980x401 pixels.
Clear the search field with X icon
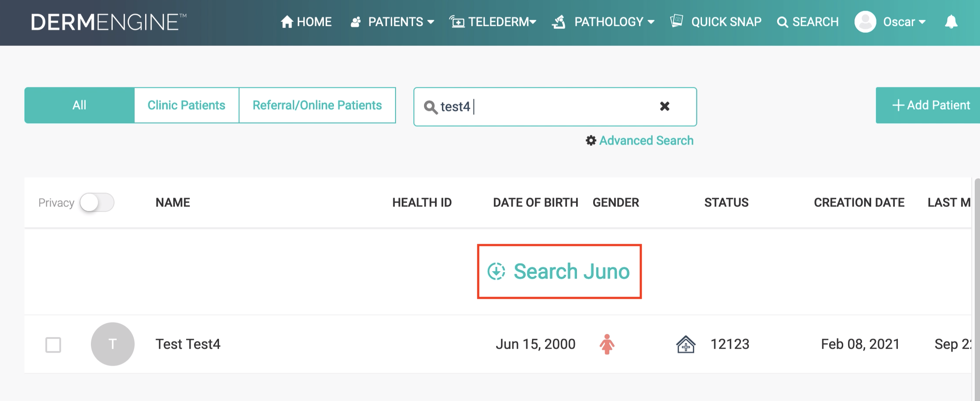click(x=664, y=106)
